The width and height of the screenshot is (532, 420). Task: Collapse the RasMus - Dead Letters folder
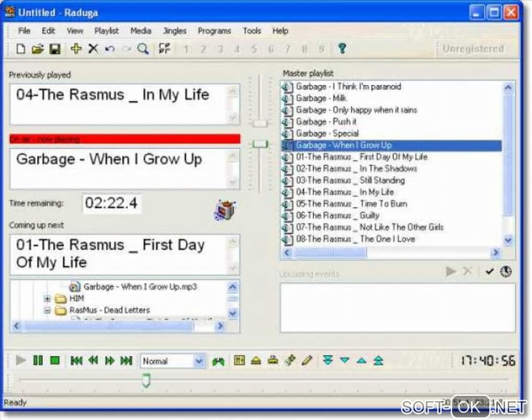(47, 310)
